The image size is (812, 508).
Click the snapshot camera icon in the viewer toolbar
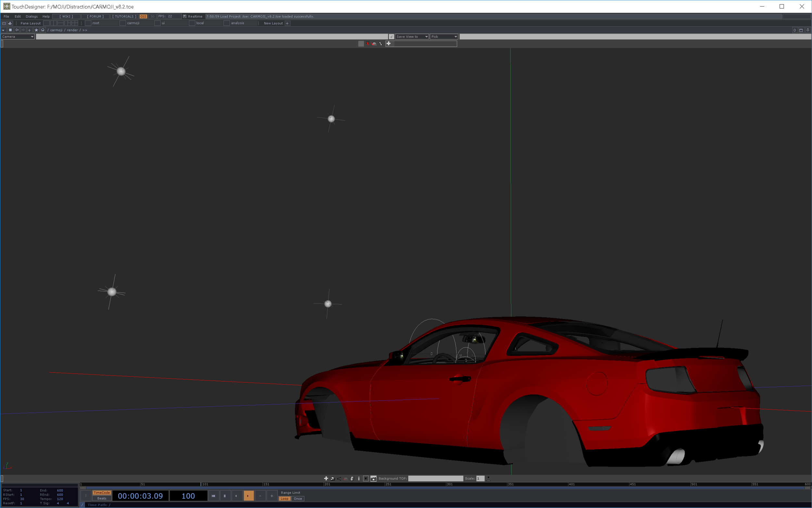(x=373, y=478)
